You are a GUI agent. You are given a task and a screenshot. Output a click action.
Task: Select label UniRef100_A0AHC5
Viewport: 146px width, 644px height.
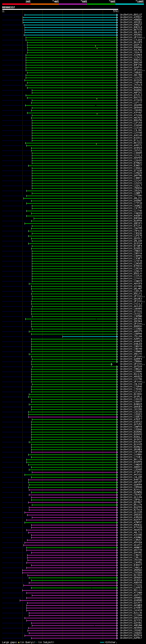[x=131, y=342]
